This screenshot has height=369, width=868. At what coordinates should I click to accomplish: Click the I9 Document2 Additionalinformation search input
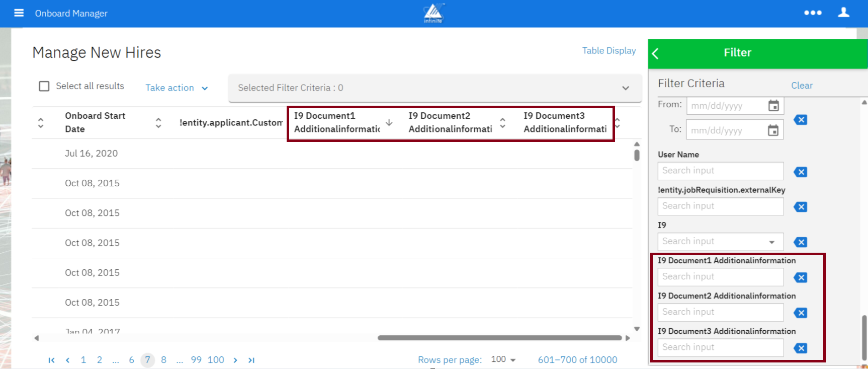(720, 312)
